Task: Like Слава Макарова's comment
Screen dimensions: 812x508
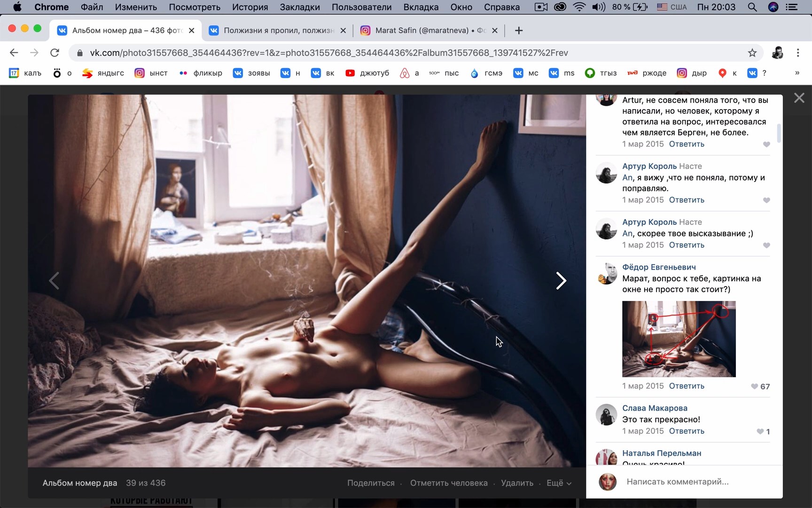Action: 760,432
